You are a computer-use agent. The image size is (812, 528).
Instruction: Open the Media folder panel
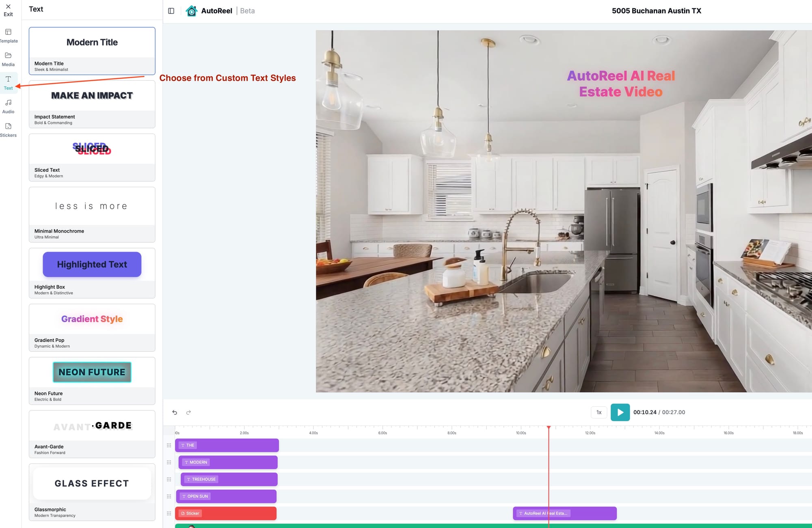coord(8,59)
